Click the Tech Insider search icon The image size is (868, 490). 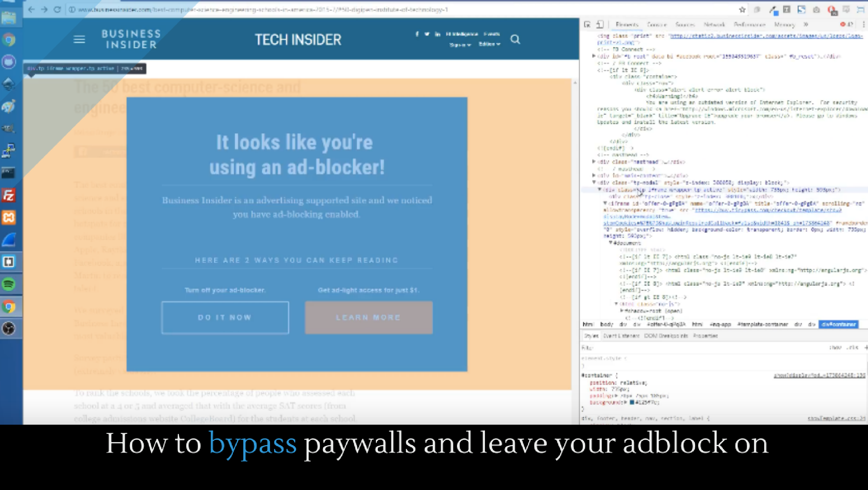(515, 39)
